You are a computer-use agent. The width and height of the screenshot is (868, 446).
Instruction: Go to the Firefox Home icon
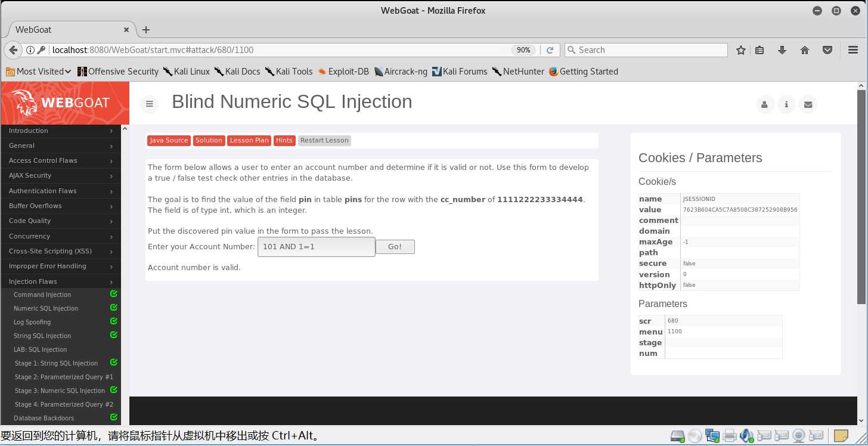point(805,50)
